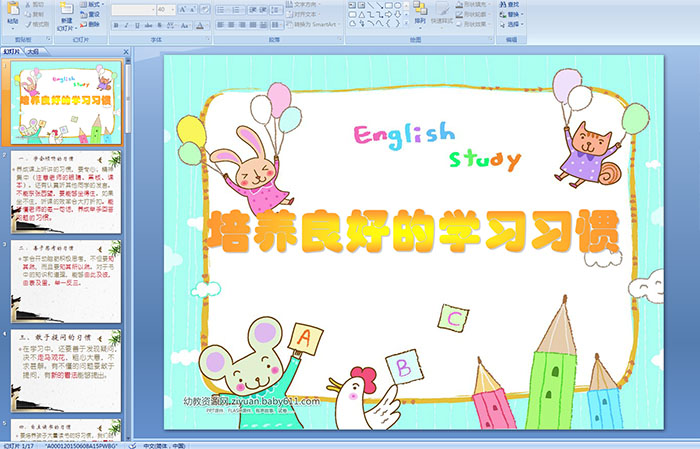The image size is (700, 449).
Task: Align text to the right
Action: [x=242, y=25]
